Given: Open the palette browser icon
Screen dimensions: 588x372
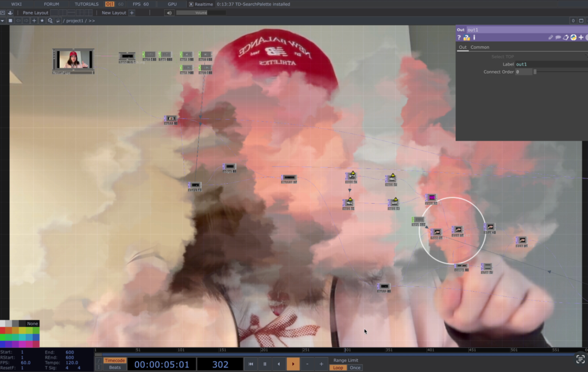Looking at the screenshot, I should pos(3,13).
